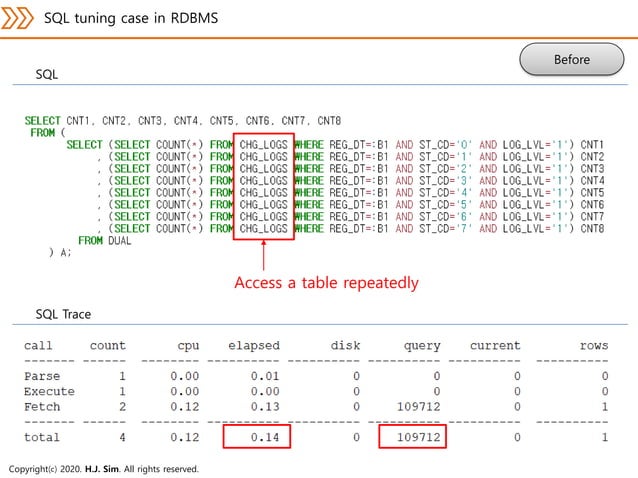
Task: Select the 'SQL Trace' section heading
Action: 63,314
